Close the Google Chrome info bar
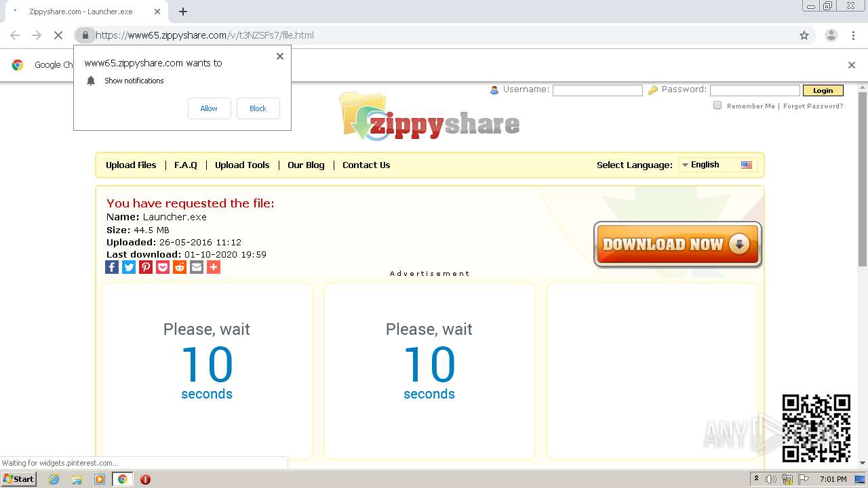Image resolution: width=868 pixels, height=488 pixels. pyautogui.click(x=852, y=65)
